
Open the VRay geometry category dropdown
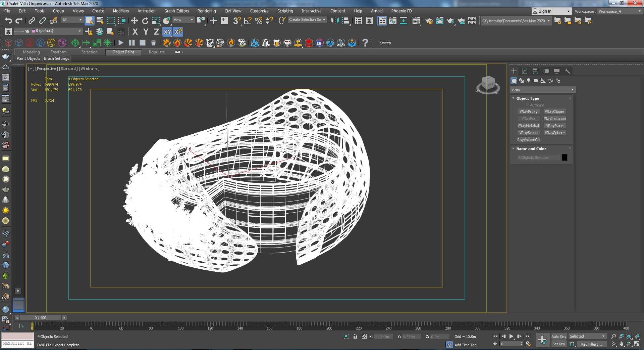coord(542,90)
